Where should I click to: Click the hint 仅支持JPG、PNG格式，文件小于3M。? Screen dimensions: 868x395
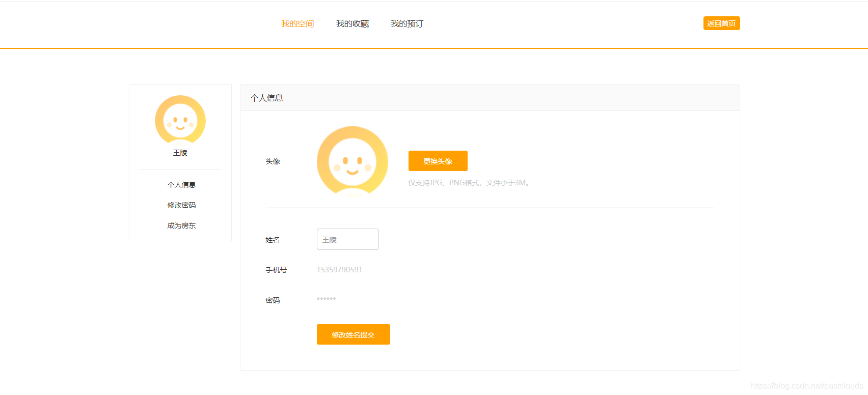pyautogui.click(x=469, y=183)
